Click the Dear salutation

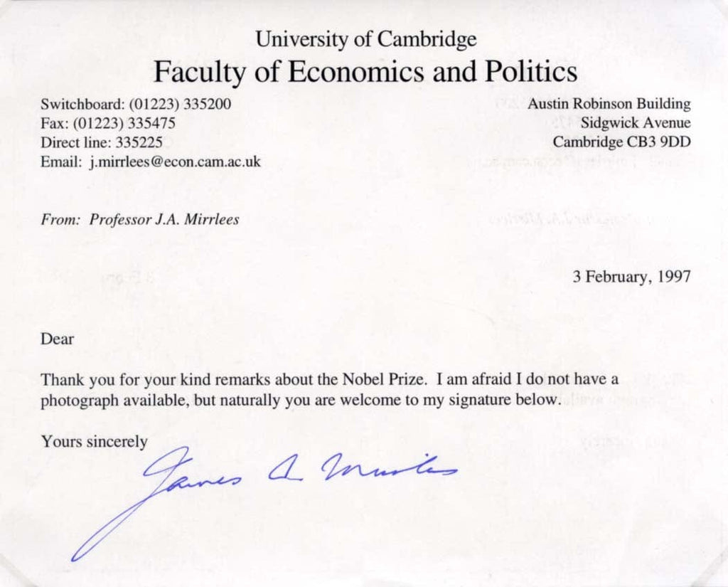coord(58,339)
